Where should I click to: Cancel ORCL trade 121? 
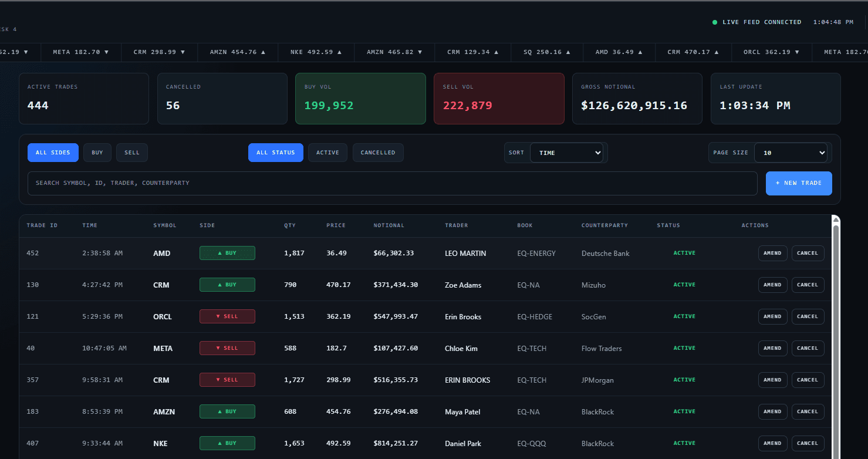pos(808,317)
